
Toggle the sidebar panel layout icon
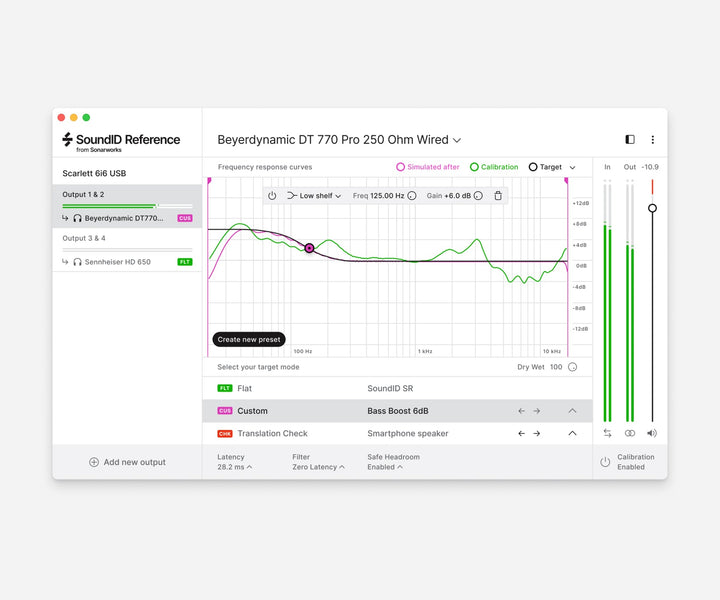point(630,140)
